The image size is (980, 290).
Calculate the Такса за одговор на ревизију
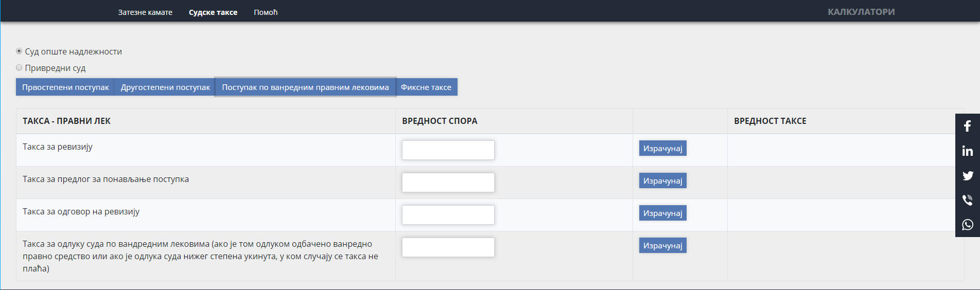click(662, 213)
